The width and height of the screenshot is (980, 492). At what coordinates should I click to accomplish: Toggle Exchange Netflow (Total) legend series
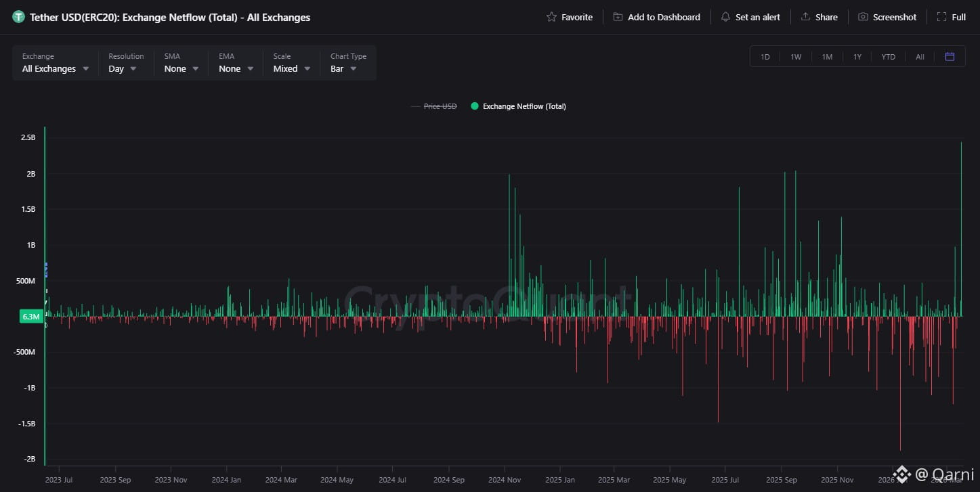coord(518,106)
